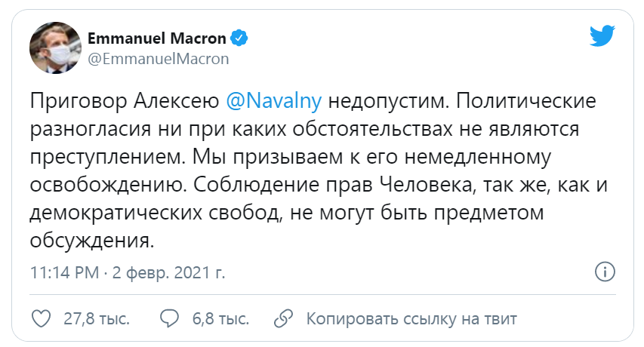Click Копировать ссылку на твит
644x347 pixels.
(x=411, y=318)
